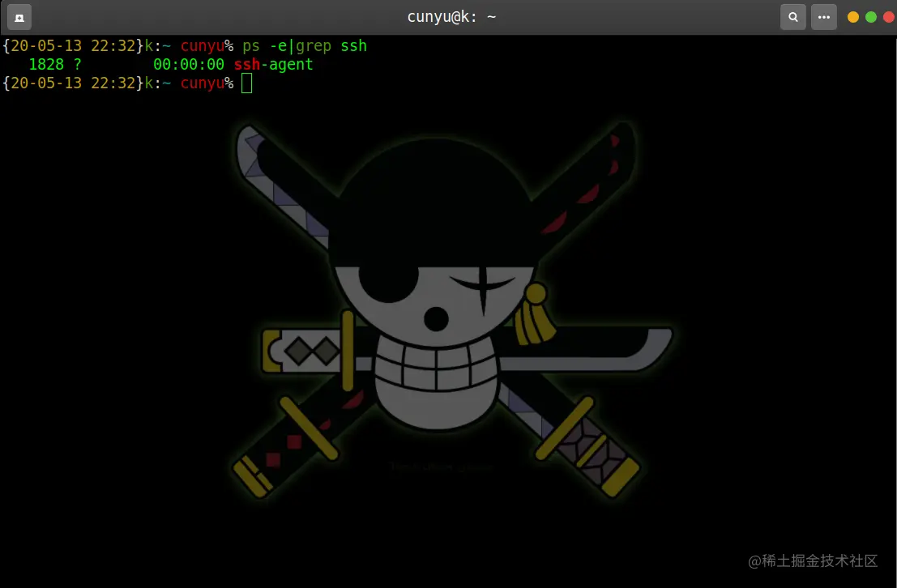
Task: Minimize terminal with the yellow button
Action: 853,17
